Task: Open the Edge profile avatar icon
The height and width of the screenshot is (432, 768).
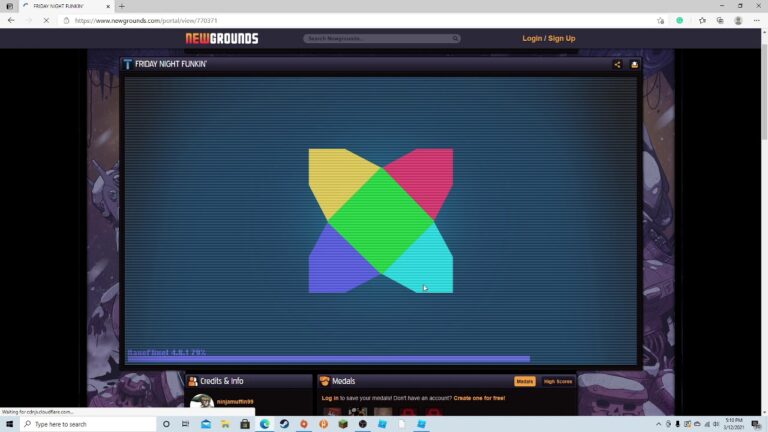Action: click(738, 20)
